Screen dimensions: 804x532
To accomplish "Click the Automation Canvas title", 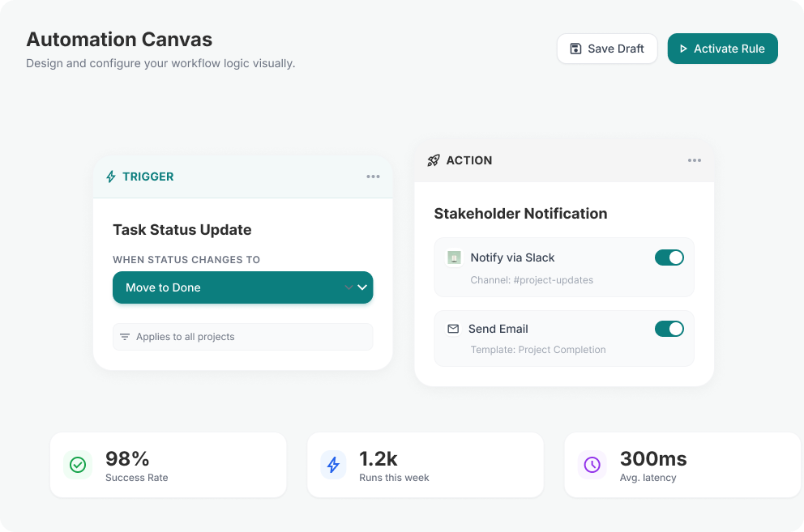I will (119, 40).
